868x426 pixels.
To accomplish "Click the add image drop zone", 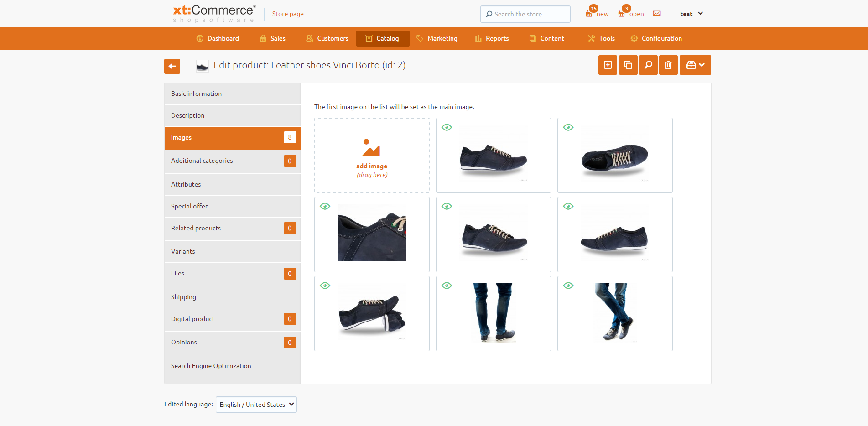I will point(371,155).
